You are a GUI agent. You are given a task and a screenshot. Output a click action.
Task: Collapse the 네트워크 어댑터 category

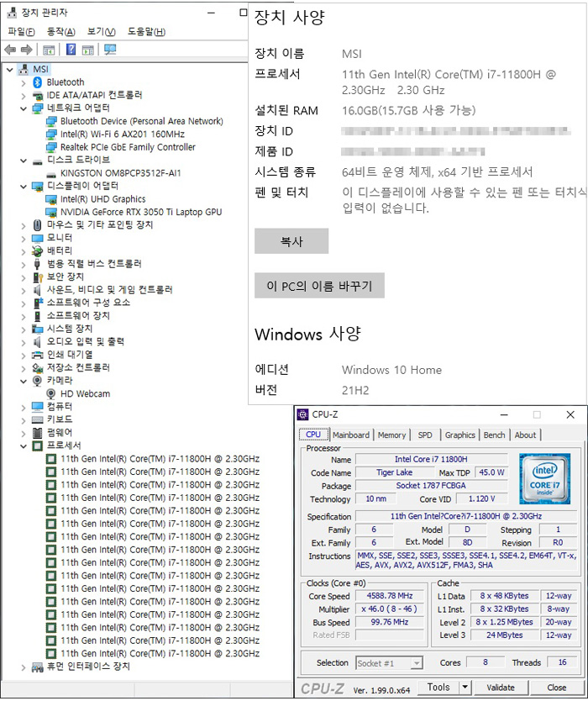point(23,108)
